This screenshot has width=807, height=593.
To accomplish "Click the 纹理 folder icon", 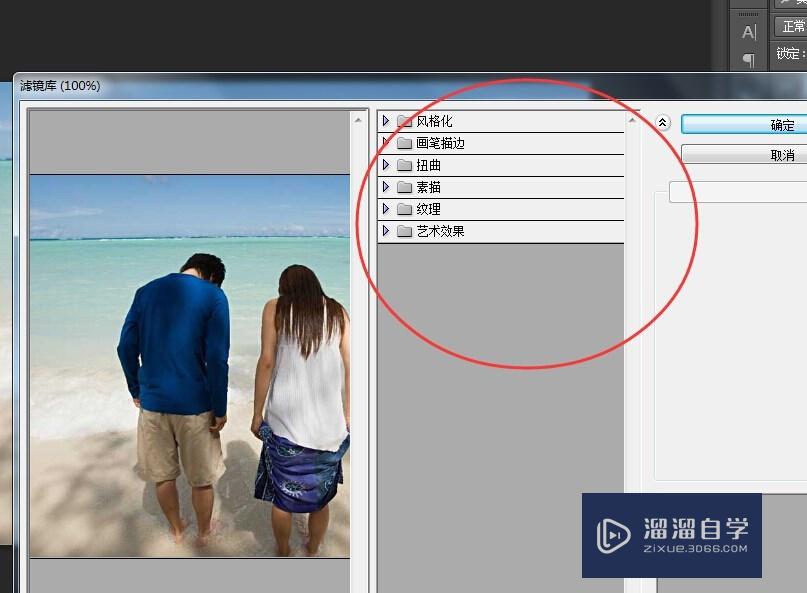I will click(x=405, y=210).
